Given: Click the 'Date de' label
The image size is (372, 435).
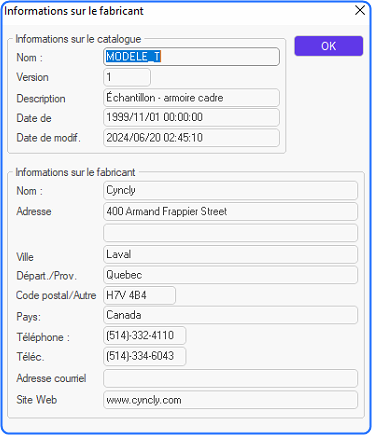Looking at the screenshot, I should [x=34, y=118].
